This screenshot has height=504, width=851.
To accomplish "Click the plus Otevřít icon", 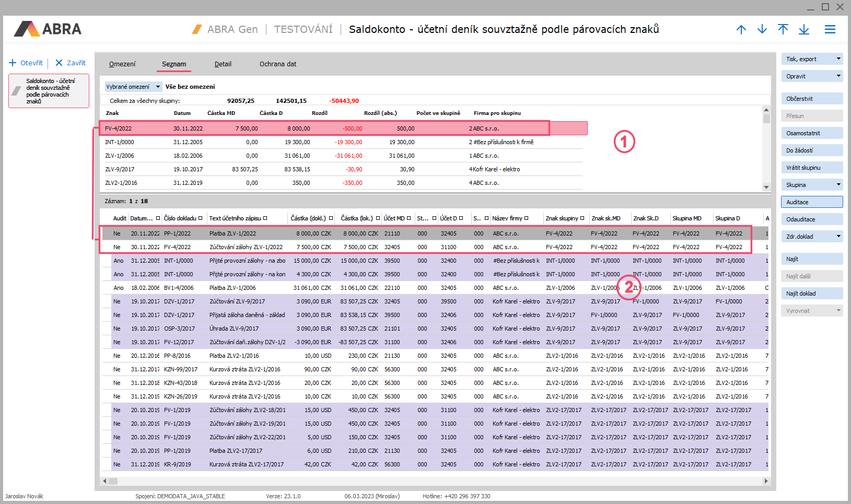I will coord(13,63).
